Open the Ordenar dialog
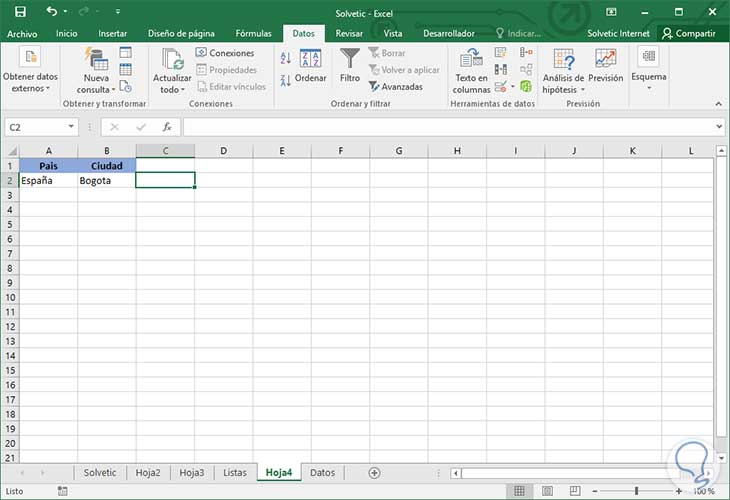 [x=310, y=66]
